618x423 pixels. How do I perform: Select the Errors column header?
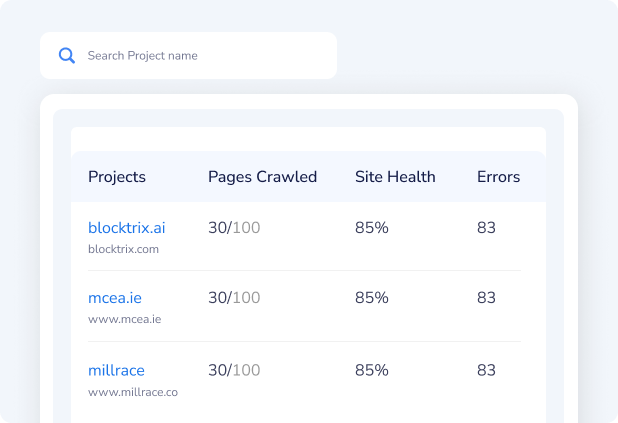pyautogui.click(x=498, y=177)
